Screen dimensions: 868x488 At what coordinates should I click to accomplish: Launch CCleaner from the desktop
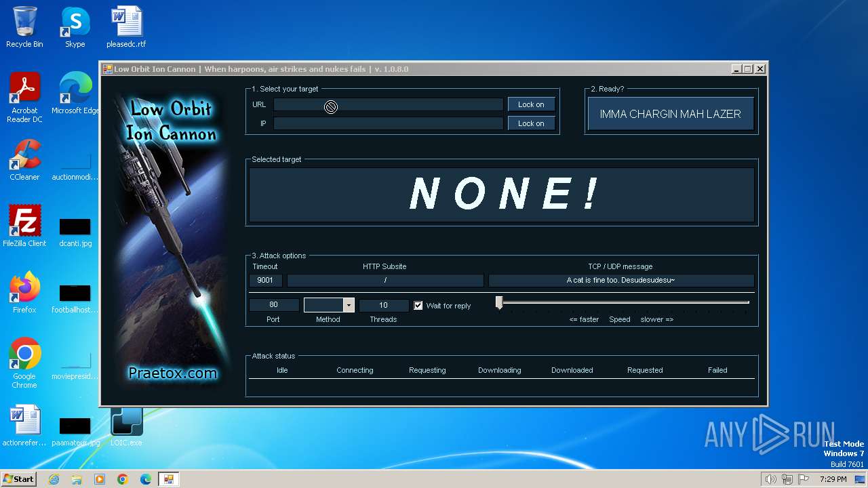click(24, 160)
